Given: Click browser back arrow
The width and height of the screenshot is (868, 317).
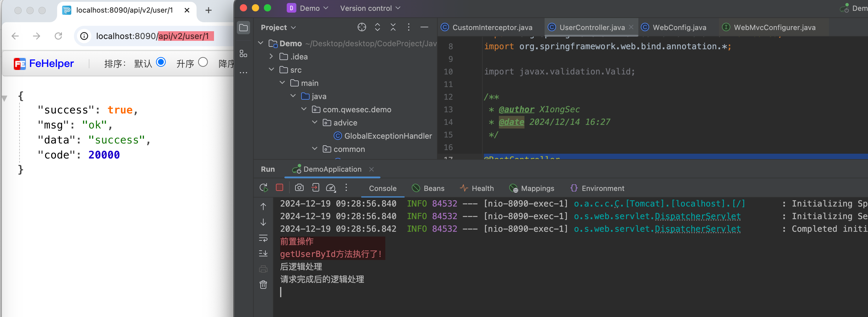Looking at the screenshot, I should tap(15, 36).
